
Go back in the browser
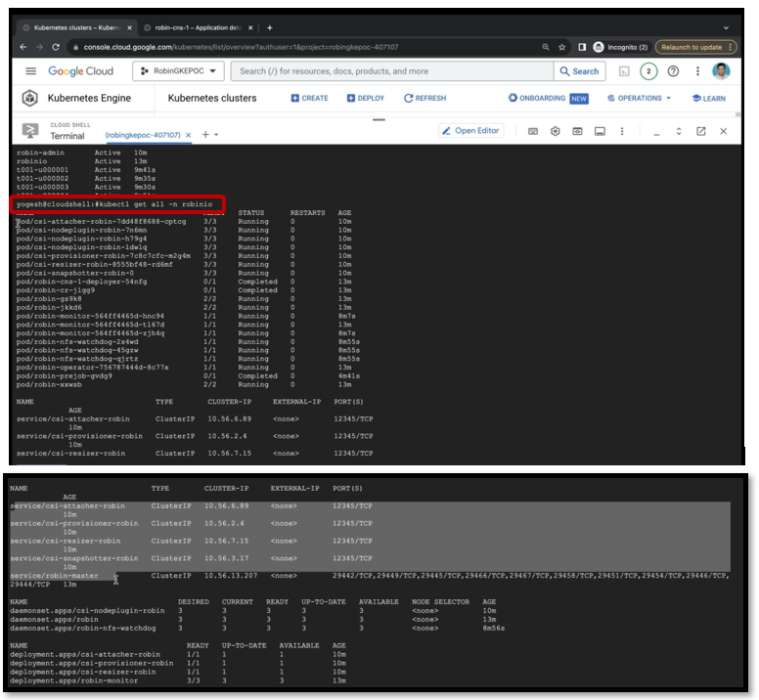(23, 47)
